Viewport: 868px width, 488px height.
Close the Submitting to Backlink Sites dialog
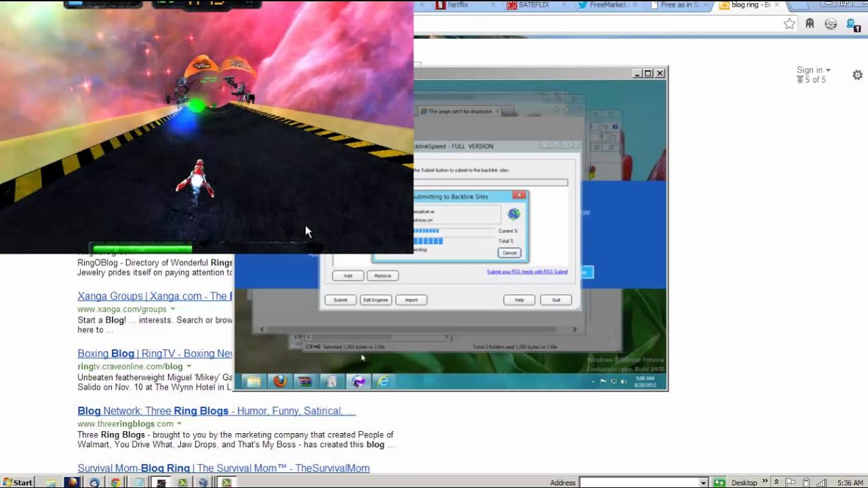(519, 195)
